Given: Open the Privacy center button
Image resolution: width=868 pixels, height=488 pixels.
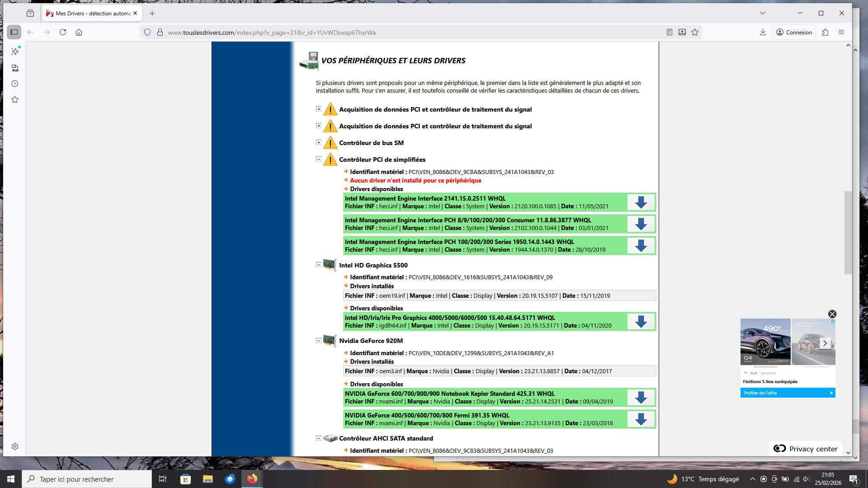Looking at the screenshot, I should pos(806,449).
